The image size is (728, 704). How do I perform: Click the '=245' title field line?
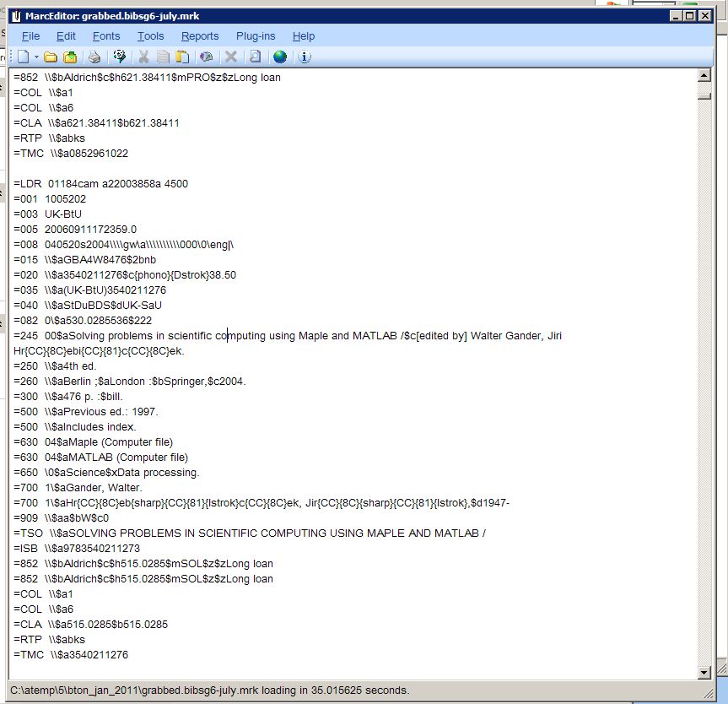[288, 343]
